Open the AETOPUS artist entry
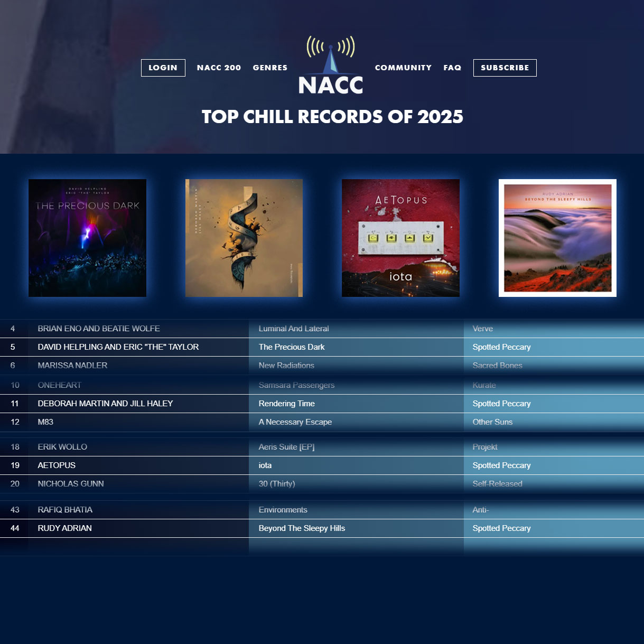Image resolution: width=644 pixels, height=644 pixels. (57, 465)
